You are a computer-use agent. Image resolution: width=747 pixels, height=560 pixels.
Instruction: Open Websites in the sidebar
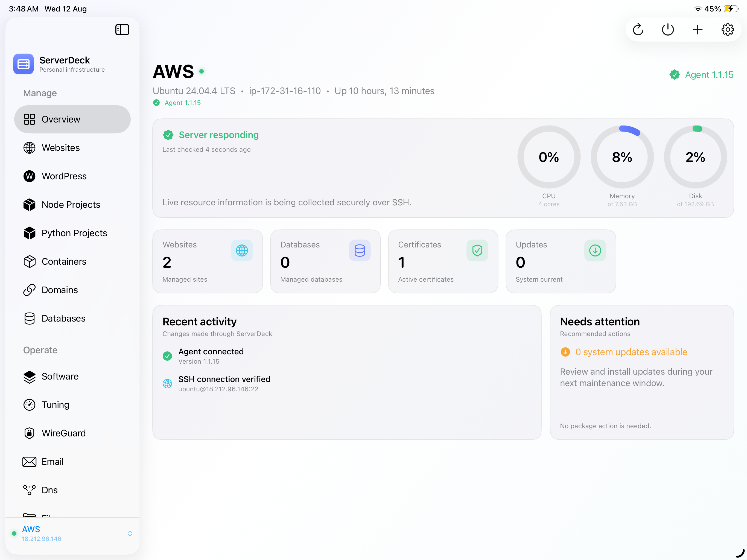point(72,148)
